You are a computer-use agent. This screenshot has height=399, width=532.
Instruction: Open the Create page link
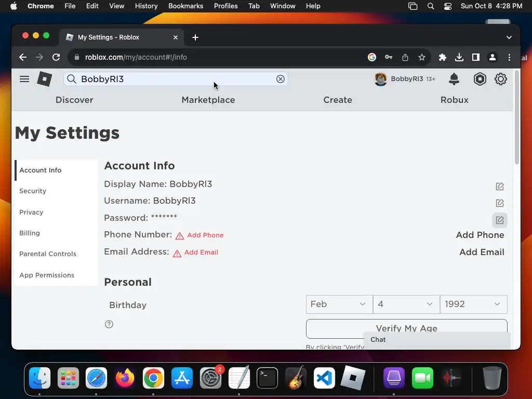[338, 100]
